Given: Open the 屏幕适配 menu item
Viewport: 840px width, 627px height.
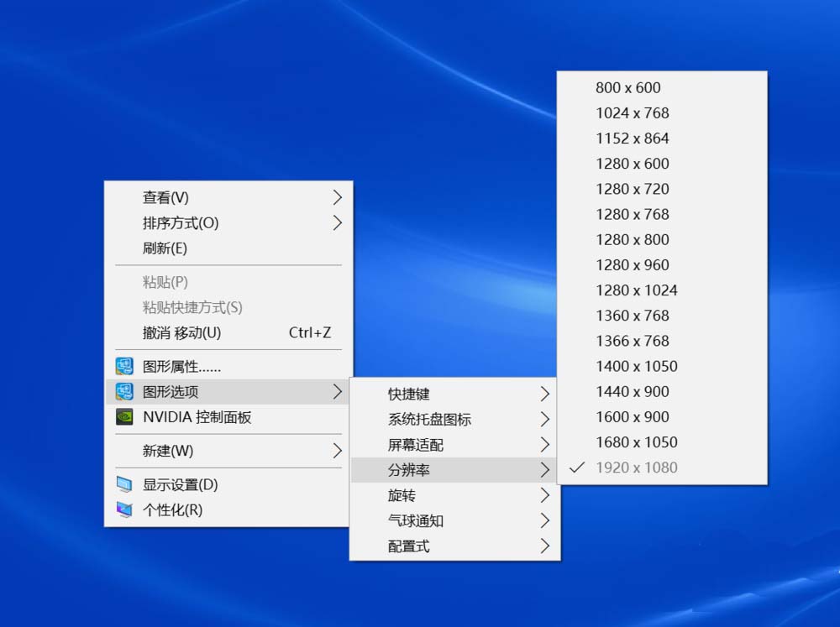Looking at the screenshot, I should tap(415, 445).
